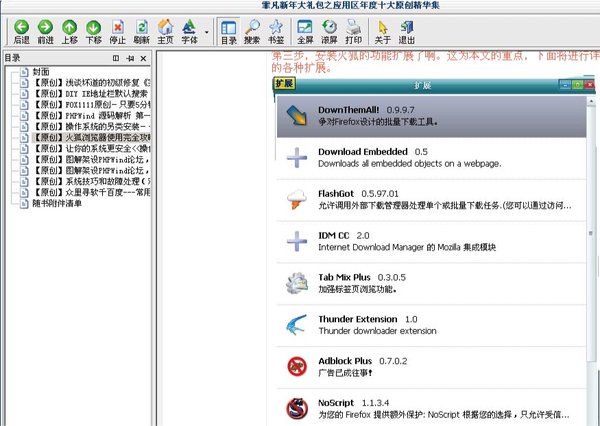Toggle the pin on the 目录 panel
The height and width of the screenshot is (426, 600).
point(130,58)
